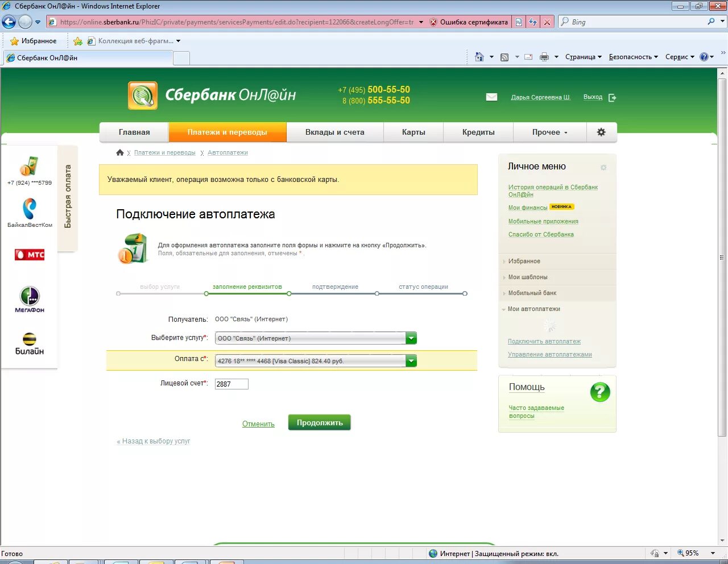The height and width of the screenshot is (564, 728).
Task: Click the Лицевой счет input field
Action: pos(231,384)
